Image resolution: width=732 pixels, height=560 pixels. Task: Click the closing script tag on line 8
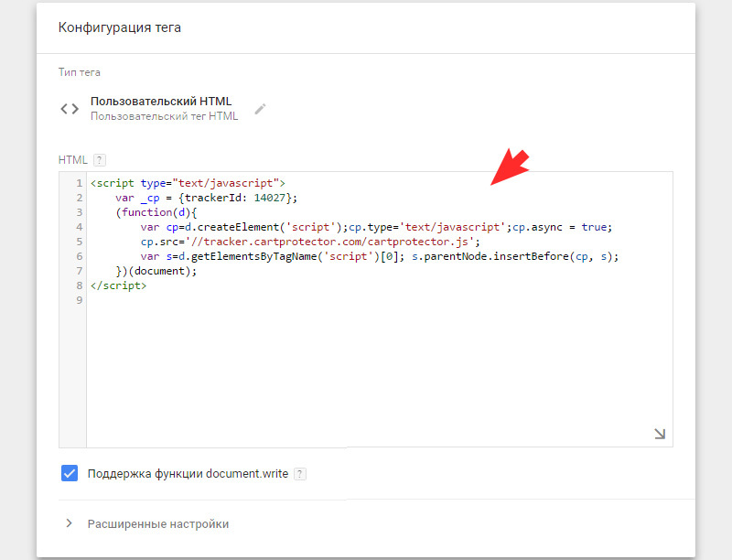[119, 285]
